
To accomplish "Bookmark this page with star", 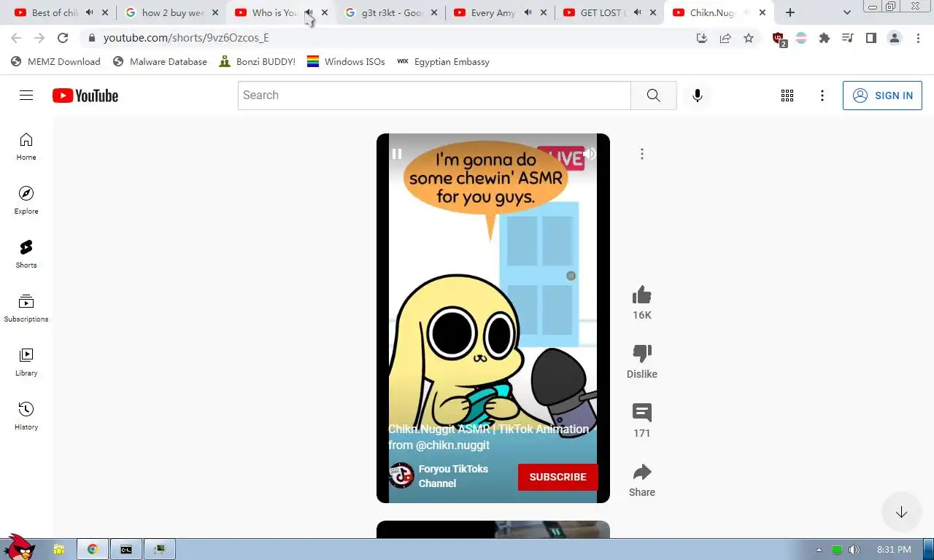I will click(x=749, y=38).
